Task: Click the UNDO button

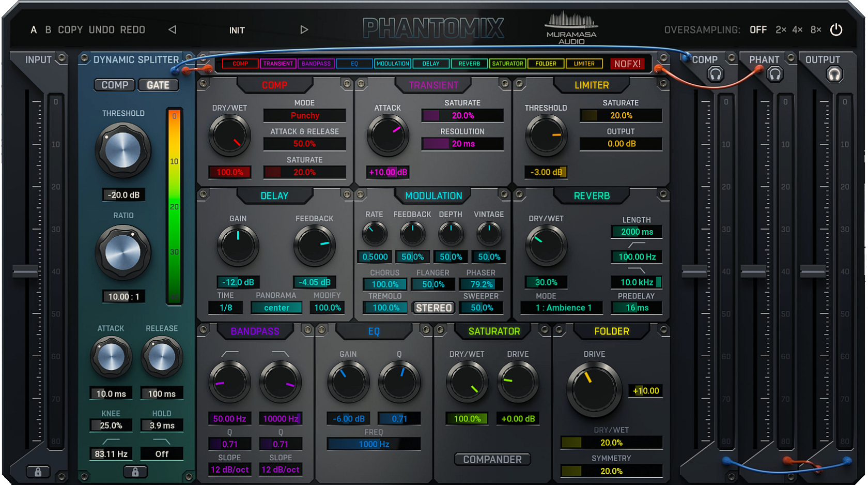Action: [x=101, y=30]
